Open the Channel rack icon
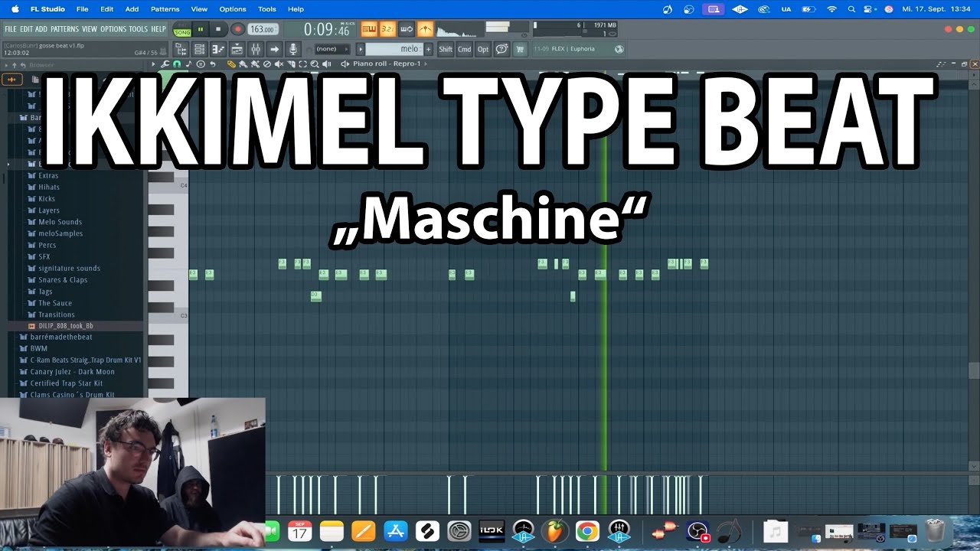Viewport: 980px width, 551px height. tap(199, 49)
